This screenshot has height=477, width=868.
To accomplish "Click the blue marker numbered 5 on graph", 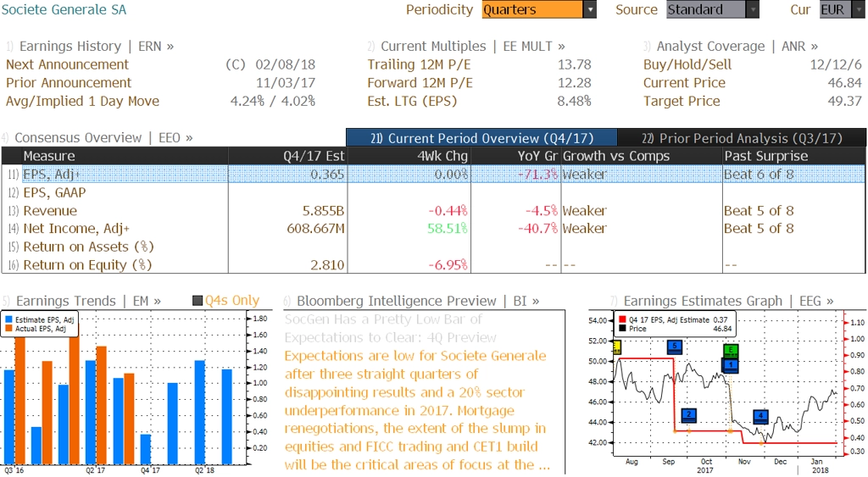I will (x=675, y=347).
